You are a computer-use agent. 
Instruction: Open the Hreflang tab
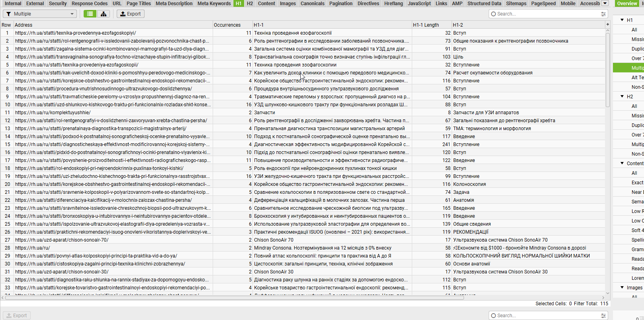[393, 3]
